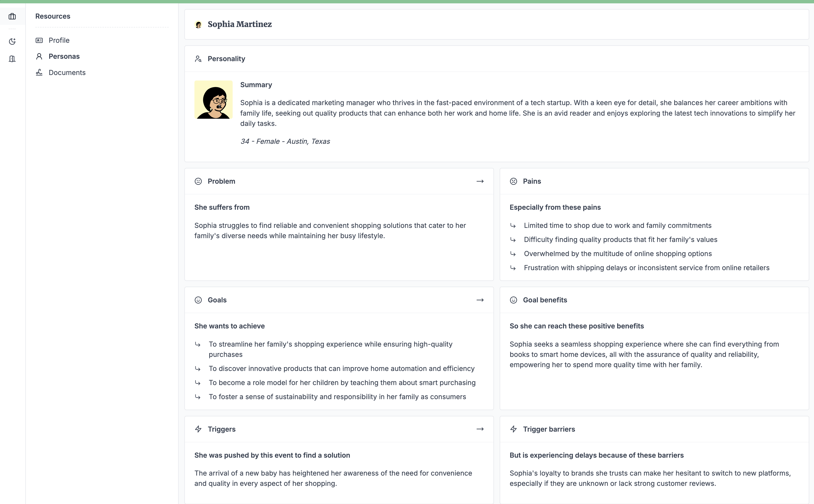814x504 pixels.
Task: Click the Personality person-search icon
Action: (x=198, y=59)
